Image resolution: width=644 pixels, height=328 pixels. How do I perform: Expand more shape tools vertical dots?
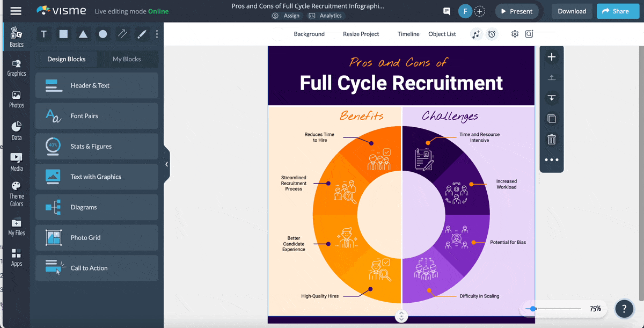157,34
